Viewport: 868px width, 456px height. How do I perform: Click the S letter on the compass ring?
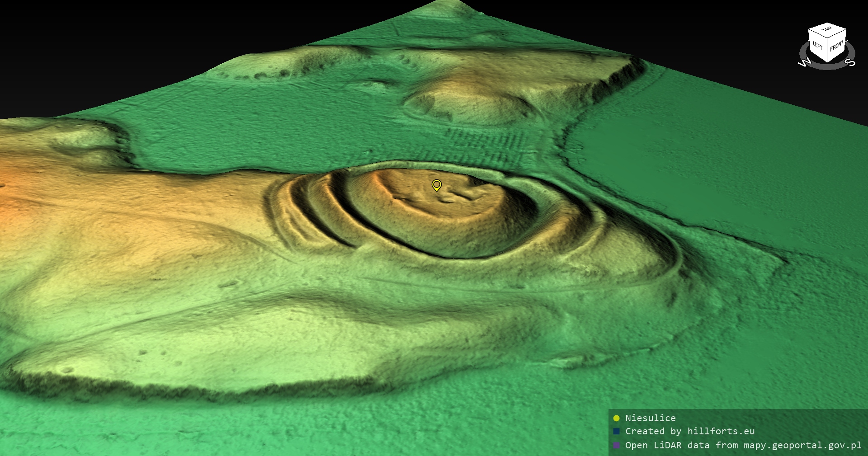pyautogui.click(x=851, y=62)
